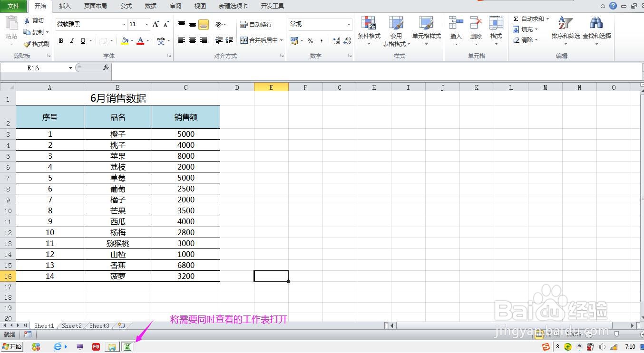Click the fx insert function button
The height and width of the screenshot is (353, 644).
(106, 68)
